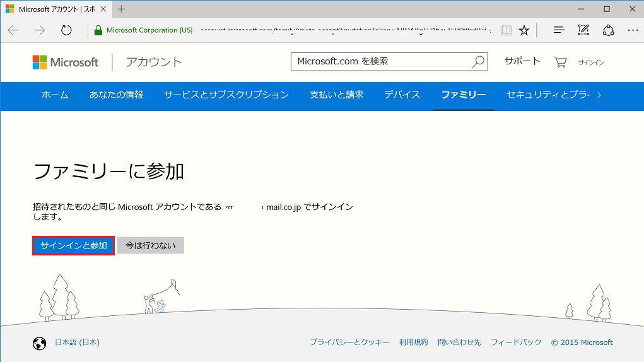Image resolution: width=644 pixels, height=362 pixels.
Task: Expand the navigation with right chevron
Action: pyautogui.click(x=599, y=95)
